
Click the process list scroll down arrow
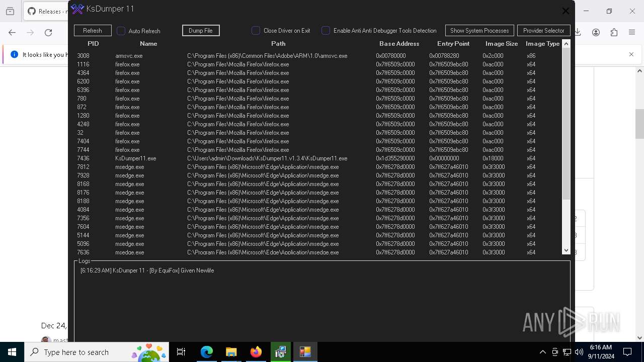point(566,250)
